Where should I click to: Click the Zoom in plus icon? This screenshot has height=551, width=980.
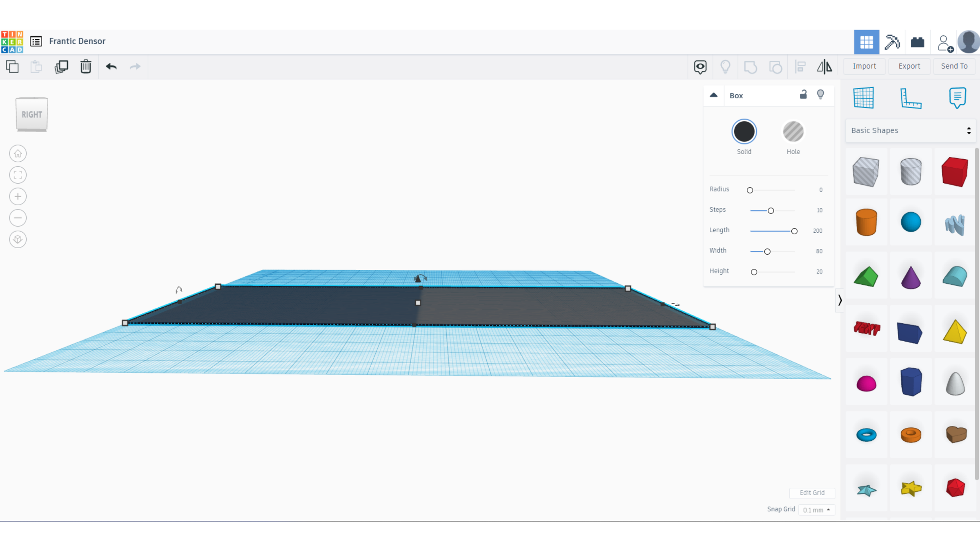(x=18, y=197)
